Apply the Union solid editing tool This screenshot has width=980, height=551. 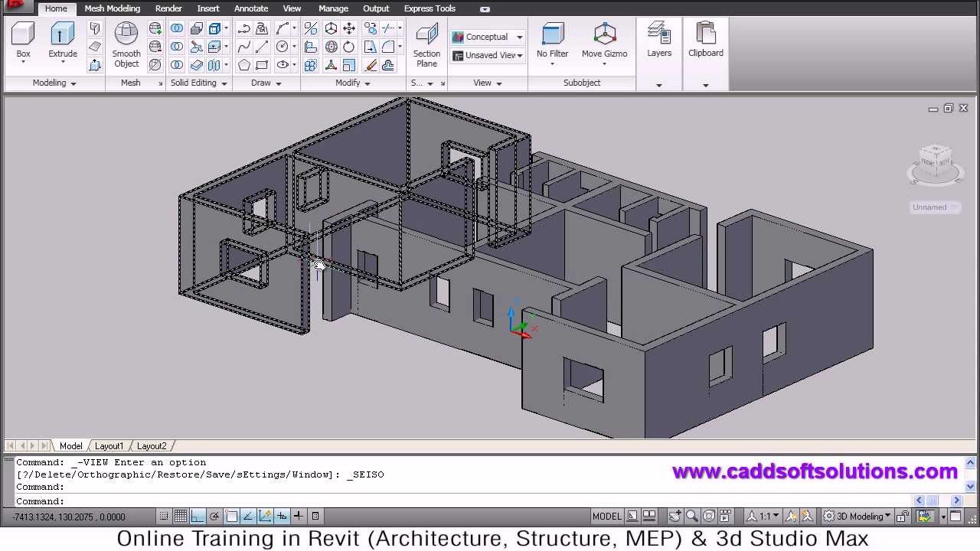pyautogui.click(x=177, y=28)
